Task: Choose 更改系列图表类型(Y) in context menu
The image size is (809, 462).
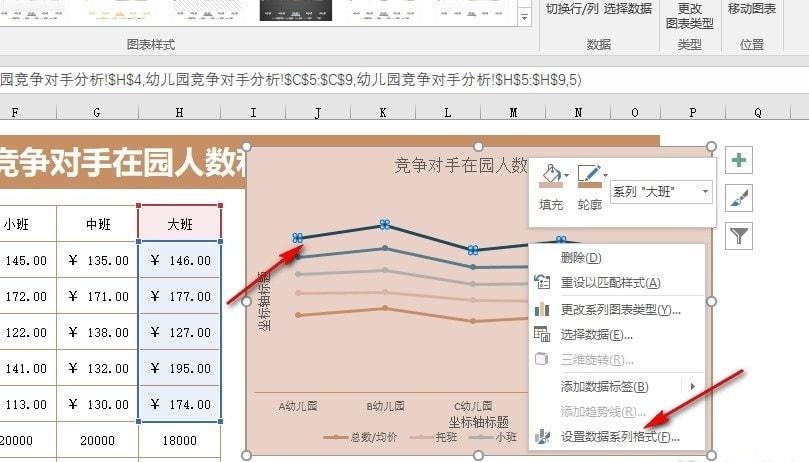Action: click(618, 310)
